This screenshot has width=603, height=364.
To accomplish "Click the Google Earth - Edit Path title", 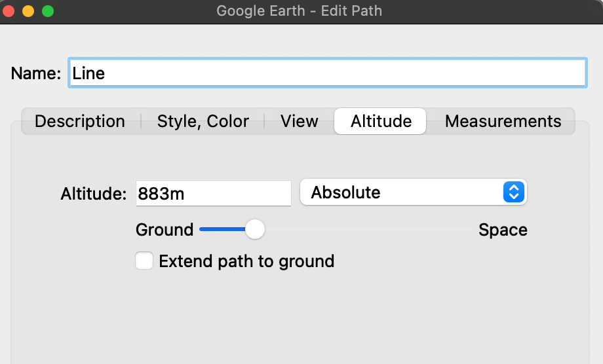I will [299, 10].
